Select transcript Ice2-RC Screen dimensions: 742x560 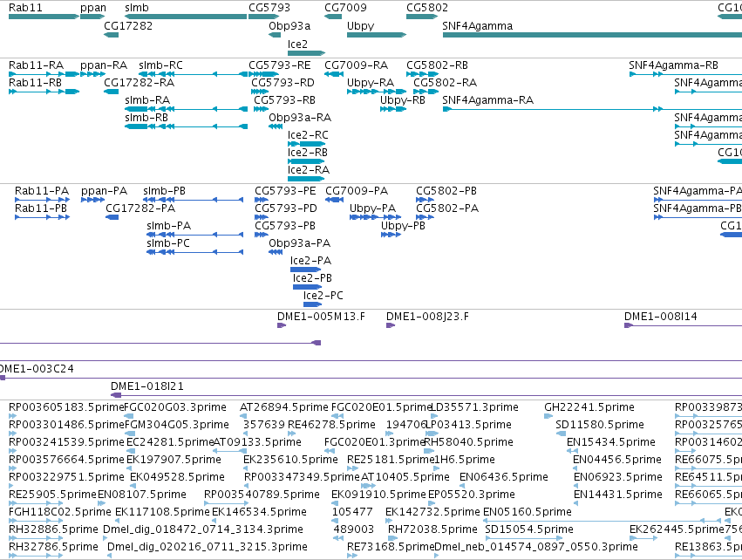308,135
